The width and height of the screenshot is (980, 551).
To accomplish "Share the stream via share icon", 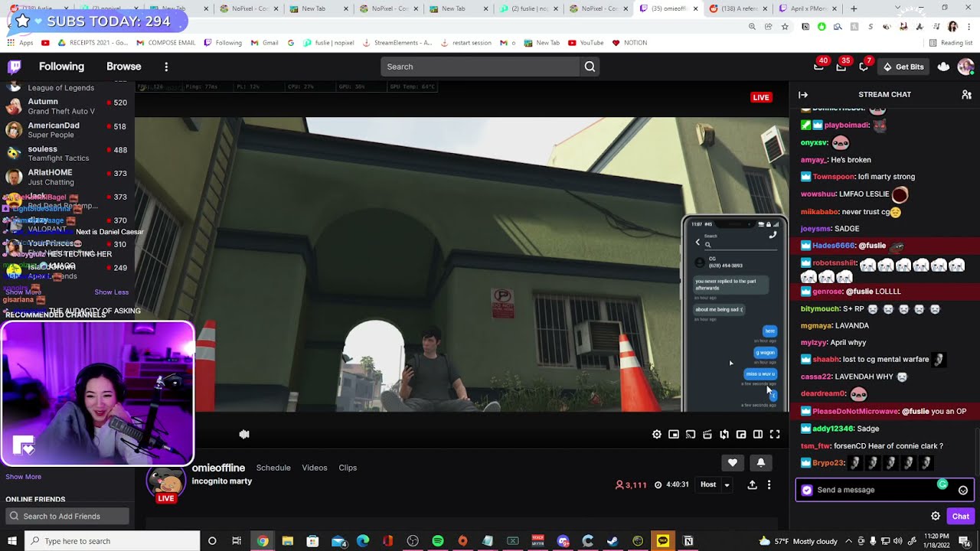I will 752,484.
